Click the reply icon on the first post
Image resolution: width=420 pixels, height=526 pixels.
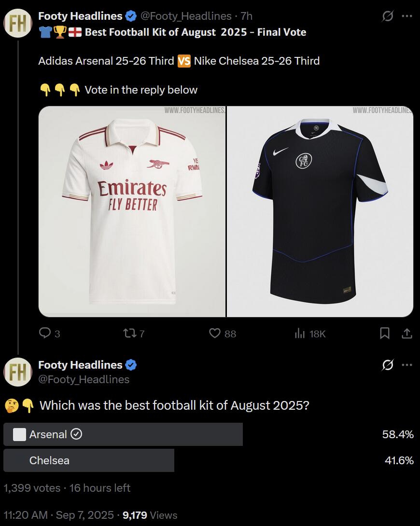[45, 333]
